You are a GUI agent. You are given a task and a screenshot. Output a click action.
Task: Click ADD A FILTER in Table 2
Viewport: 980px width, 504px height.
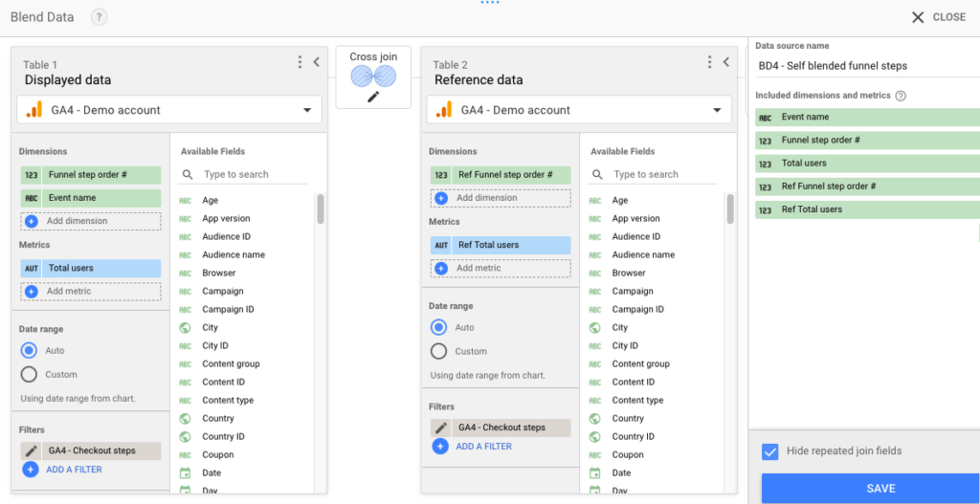(x=483, y=447)
